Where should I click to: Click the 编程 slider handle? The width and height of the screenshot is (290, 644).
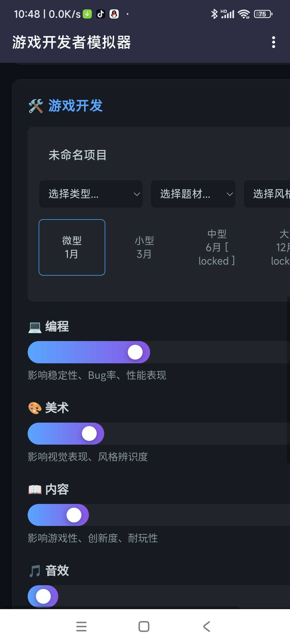coord(135,352)
